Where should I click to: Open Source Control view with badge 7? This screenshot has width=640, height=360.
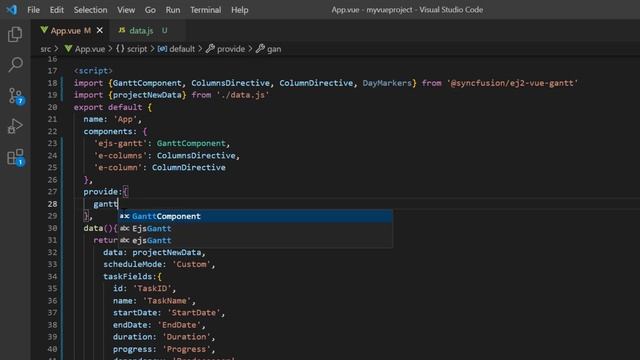(x=16, y=96)
